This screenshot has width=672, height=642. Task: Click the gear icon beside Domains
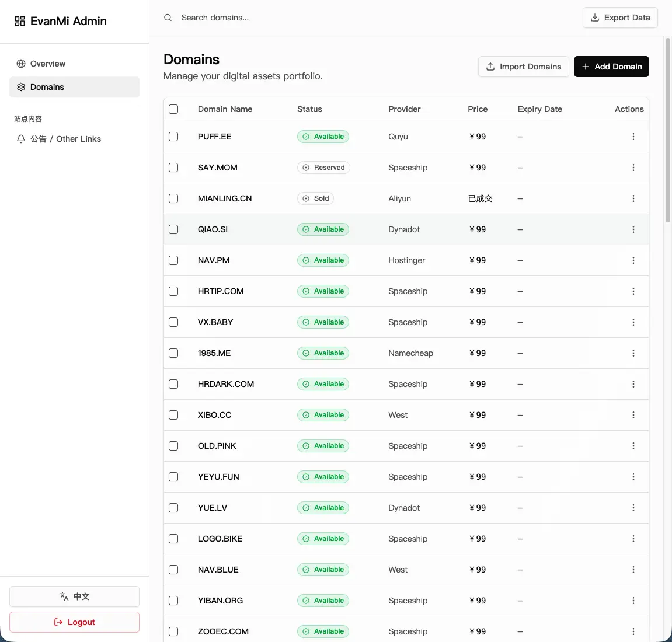tap(21, 87)
